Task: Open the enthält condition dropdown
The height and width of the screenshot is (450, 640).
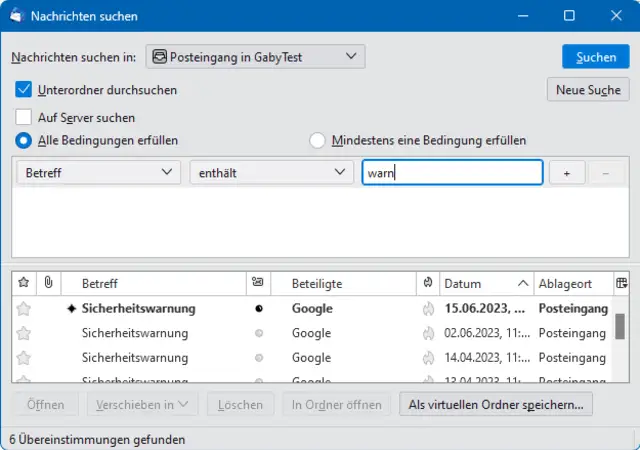Action: click(x=270, y=173)
